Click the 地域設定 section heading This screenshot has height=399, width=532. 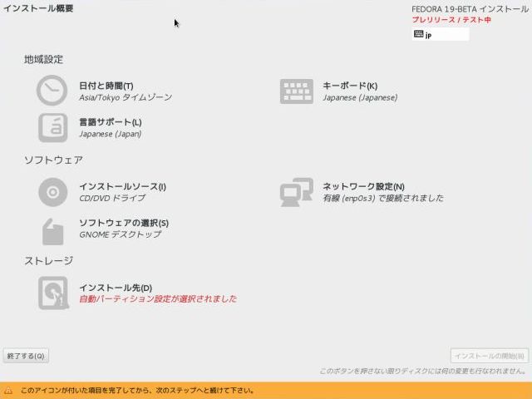click(43, 59)
